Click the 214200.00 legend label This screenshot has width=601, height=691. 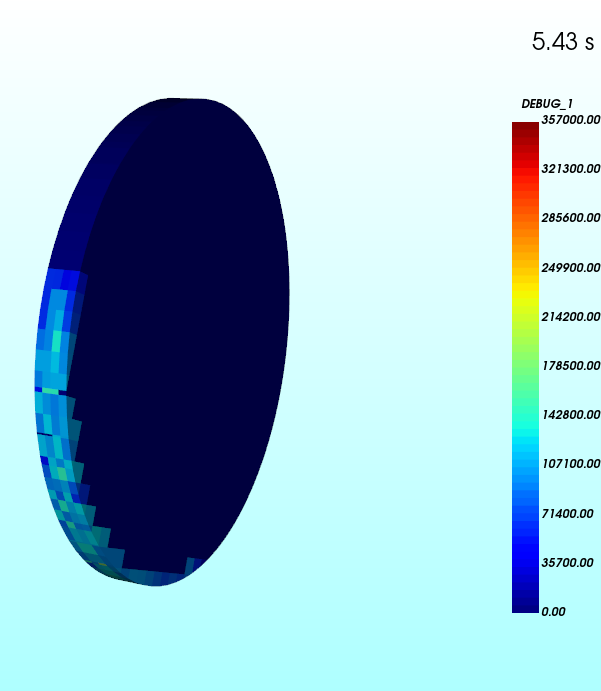571,316
